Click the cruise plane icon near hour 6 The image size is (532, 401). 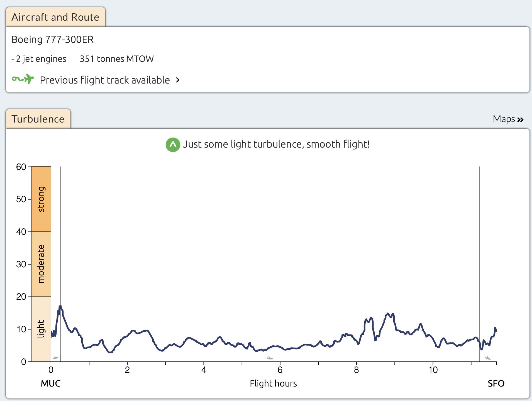(x=270, y=358)
